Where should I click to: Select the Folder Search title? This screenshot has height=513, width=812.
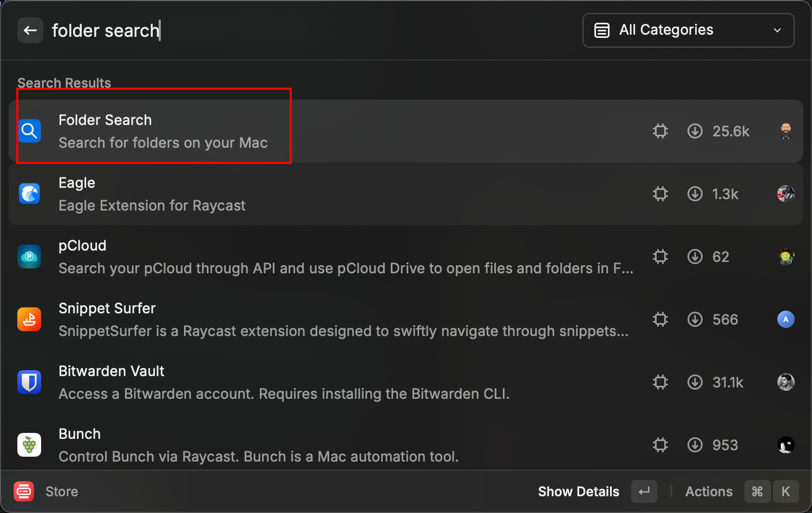click(x=105, y=120)
